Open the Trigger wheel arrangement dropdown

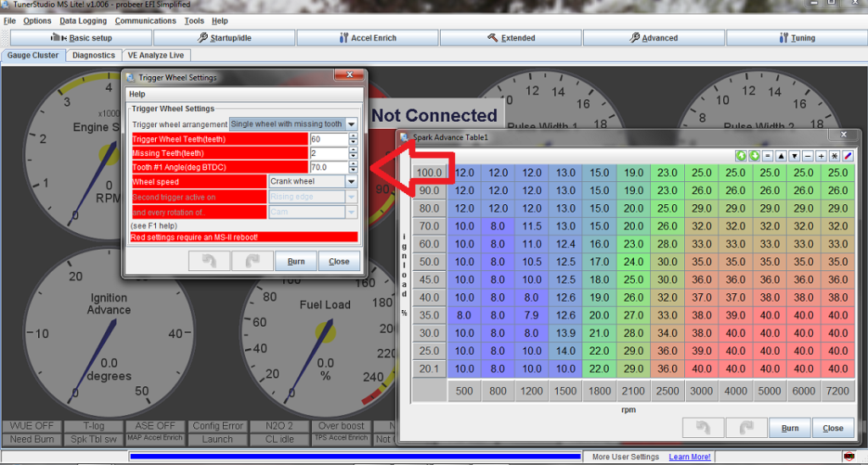[351, 124]
